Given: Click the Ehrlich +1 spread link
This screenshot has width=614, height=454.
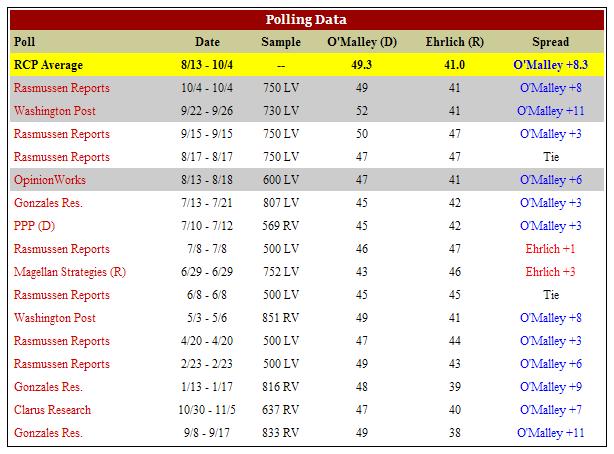Looking at the screenshot, I should point(550,249).
